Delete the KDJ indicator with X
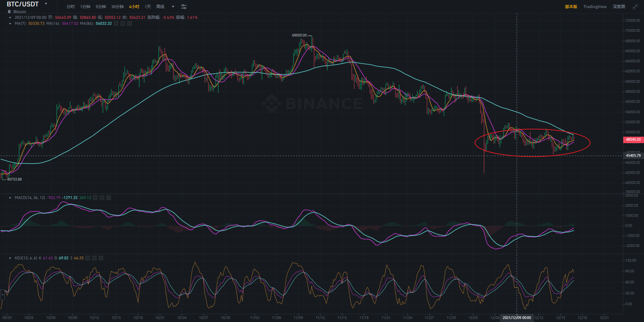644x322 pixels. click(101, 258)
